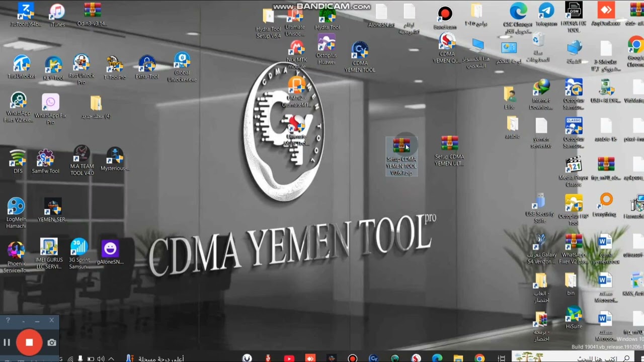Open the 3G Sprint Samsung shortcut
644x362 pixels.
click(x=79, y=253)
